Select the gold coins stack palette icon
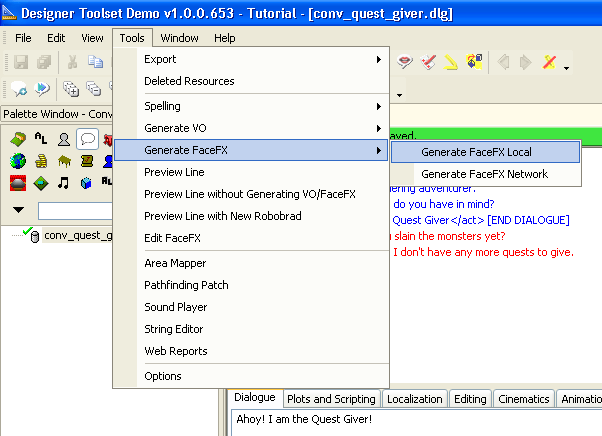This screenshot has height=436, width=602. point(41,161)
